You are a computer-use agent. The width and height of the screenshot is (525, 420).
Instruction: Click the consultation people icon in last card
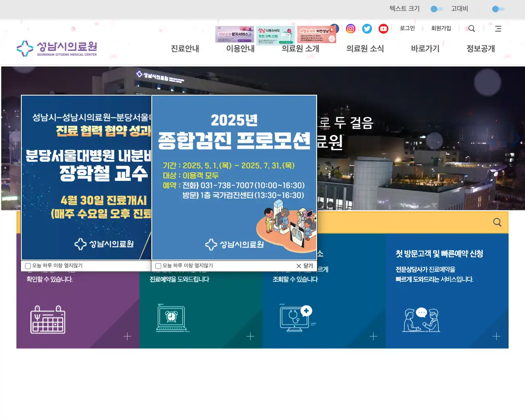[421, 320]
